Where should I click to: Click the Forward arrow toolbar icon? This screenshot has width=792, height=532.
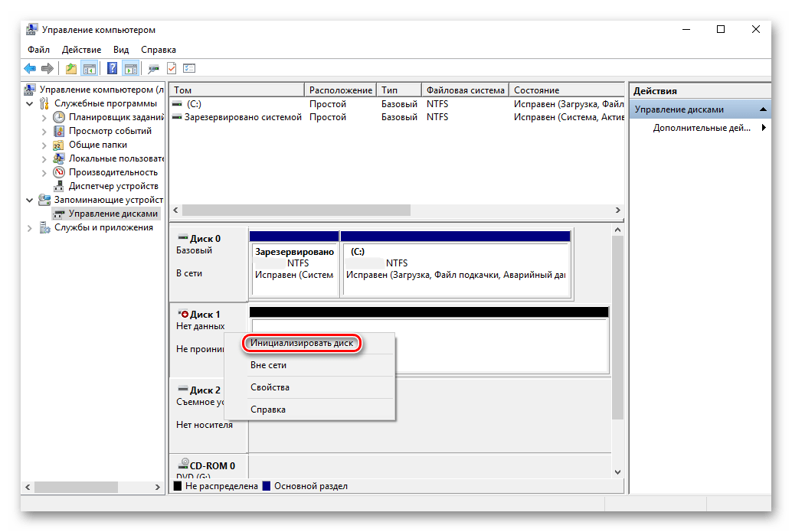click(47, 68)
